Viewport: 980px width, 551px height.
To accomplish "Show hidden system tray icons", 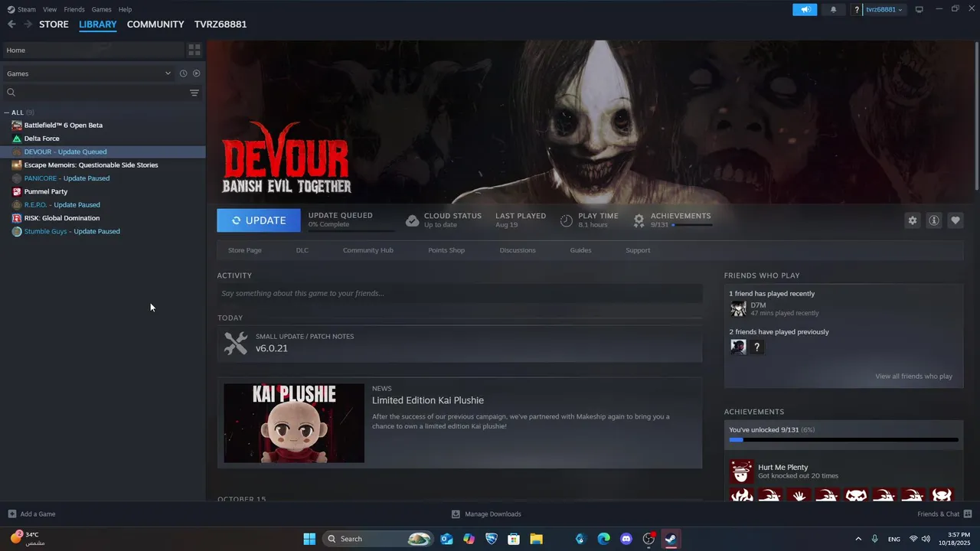I will click(x=858, y=539).
